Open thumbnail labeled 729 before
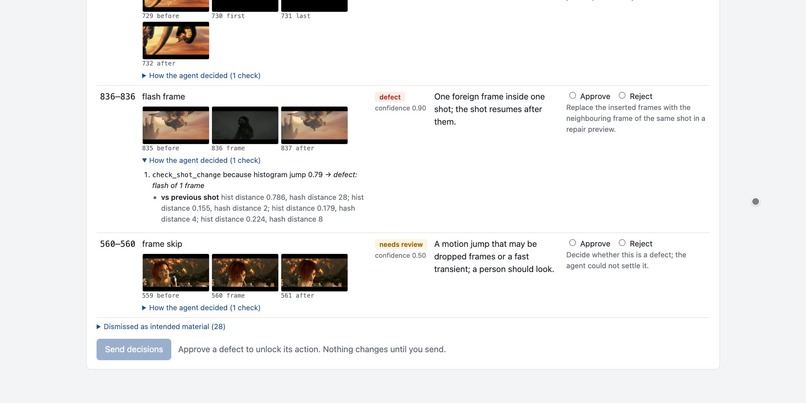The height and width of the screenshot is (403, 806). pyautogui.click(x=176, y=6)
